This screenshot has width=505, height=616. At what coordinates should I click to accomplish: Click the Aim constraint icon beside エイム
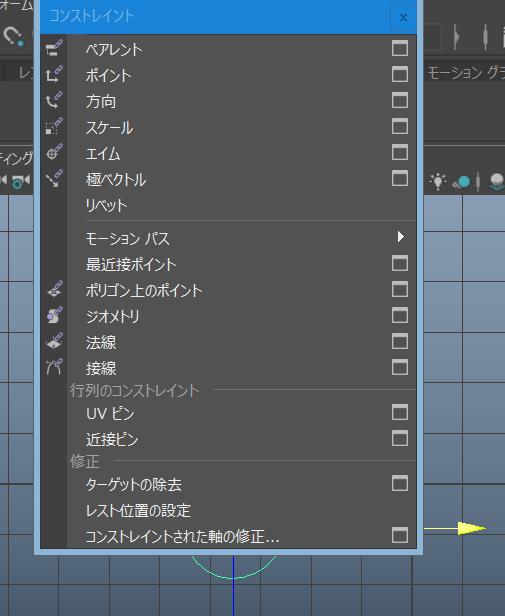tap(54, 152)
